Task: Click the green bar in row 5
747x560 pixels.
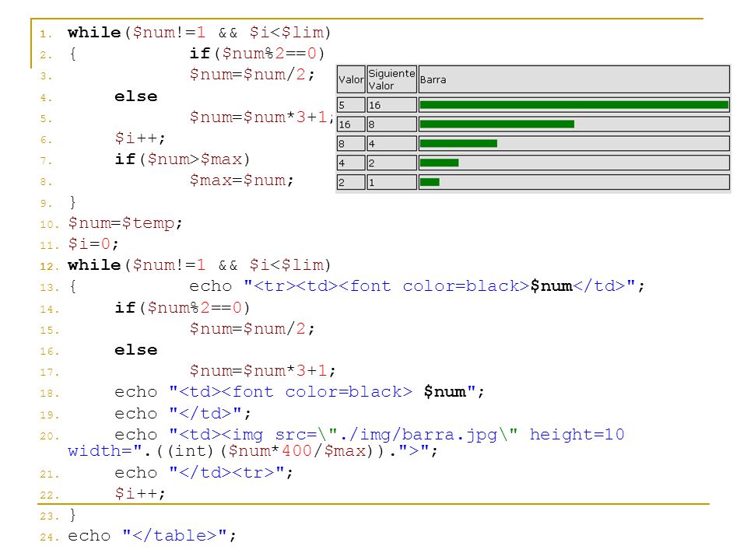Action: [x=574, y=105]
